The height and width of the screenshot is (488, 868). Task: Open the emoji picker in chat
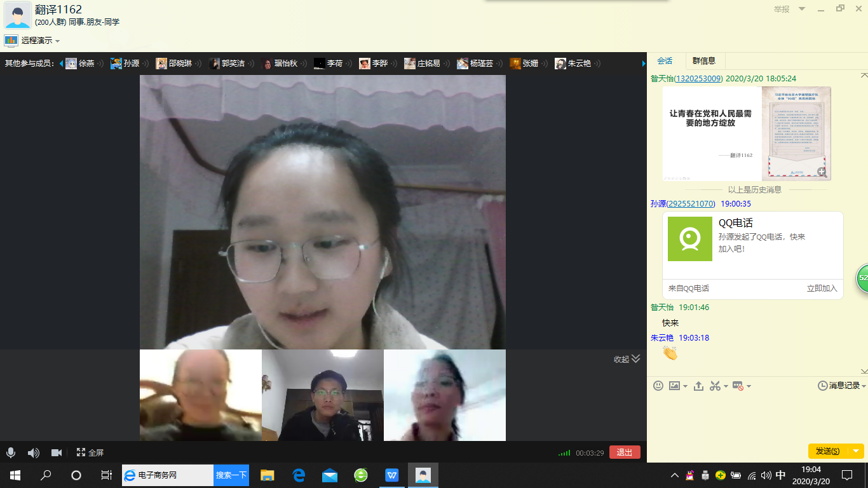(x=658, y=386)
